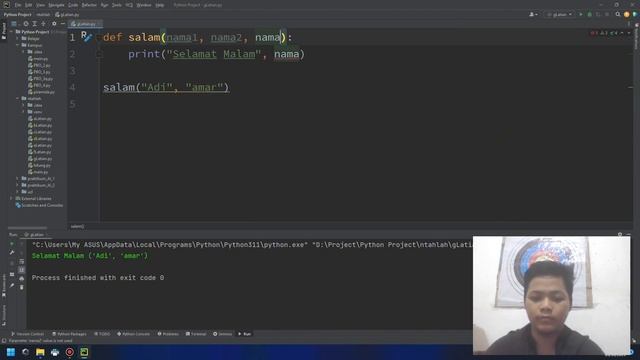Open the Navigate menu

[56, 5]
